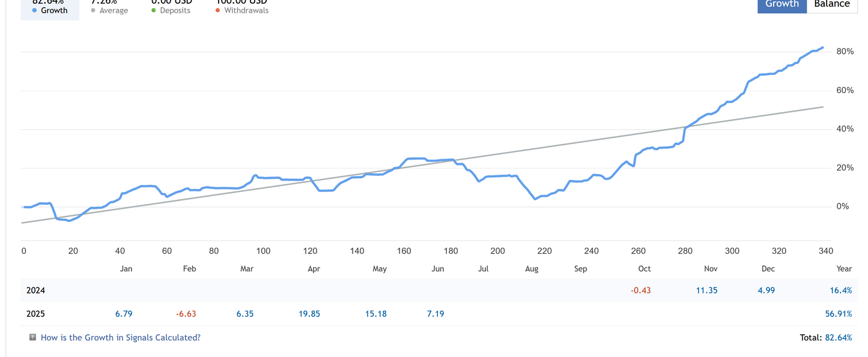868x357 pixels.
Task: Switch to the Balance chart tab
Action: (832, 5)
